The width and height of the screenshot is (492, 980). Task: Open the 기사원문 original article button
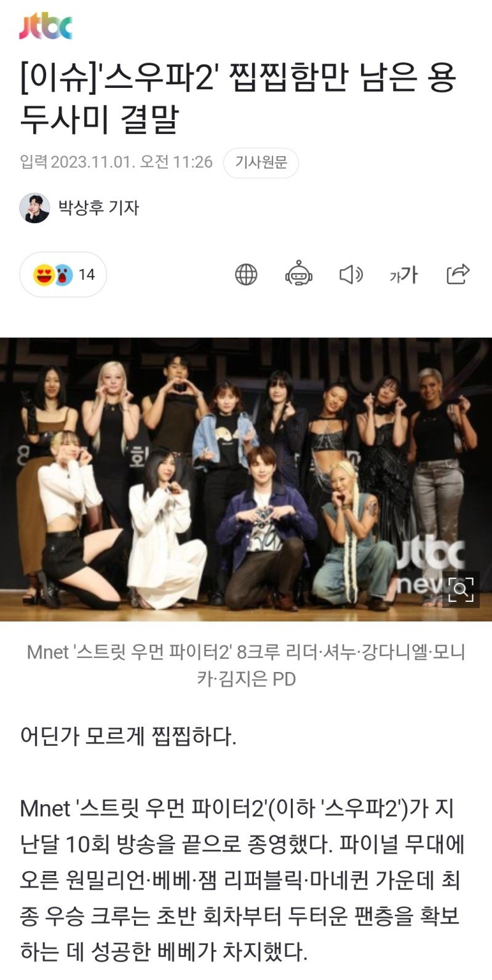tap(261, 163)
